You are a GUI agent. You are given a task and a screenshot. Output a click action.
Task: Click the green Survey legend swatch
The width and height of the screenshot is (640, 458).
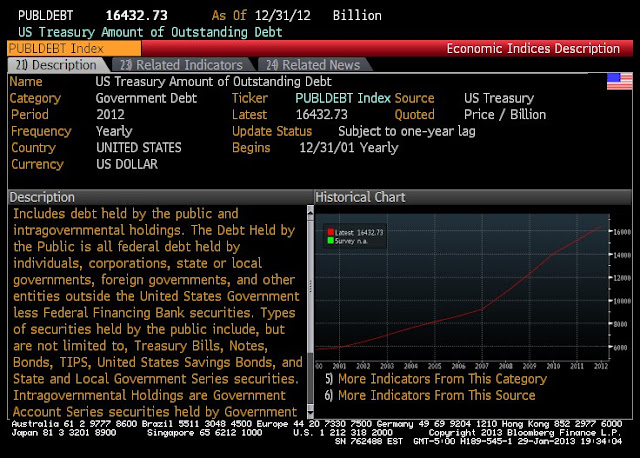(x=331, y=240)
